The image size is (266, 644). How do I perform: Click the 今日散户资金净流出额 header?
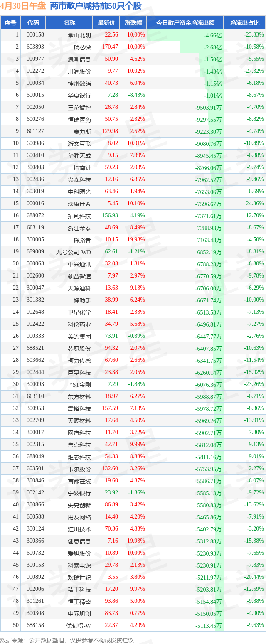(x=185, y=23)
